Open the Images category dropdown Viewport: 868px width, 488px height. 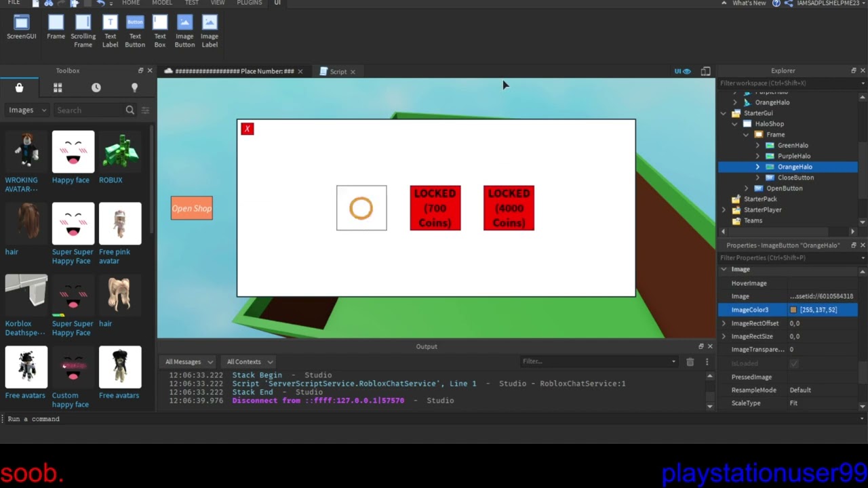tap(27, 110)
